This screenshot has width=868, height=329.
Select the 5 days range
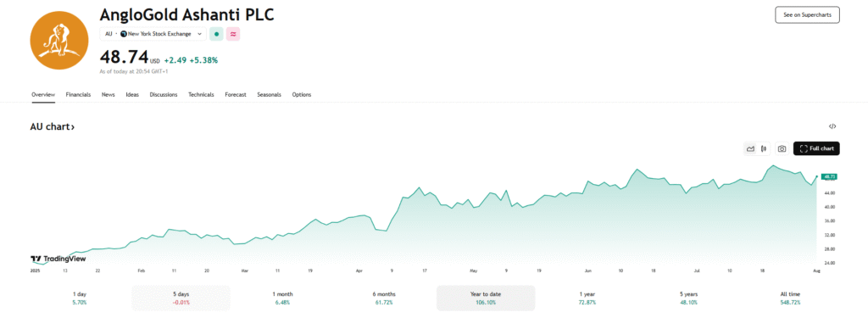[x=181, y=298]
